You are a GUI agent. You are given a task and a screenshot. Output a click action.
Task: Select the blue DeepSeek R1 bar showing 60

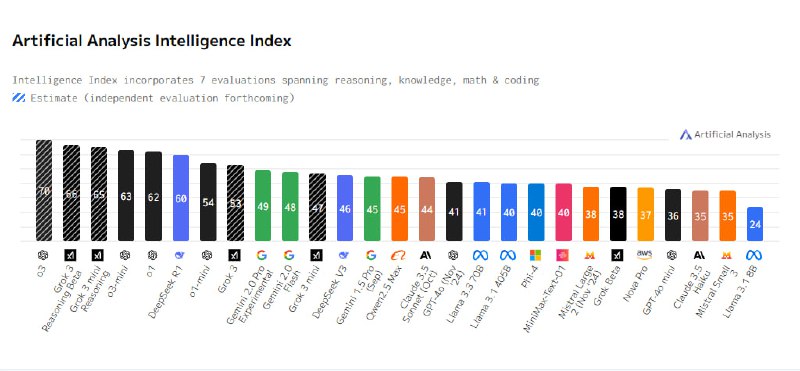click(181, 198)
